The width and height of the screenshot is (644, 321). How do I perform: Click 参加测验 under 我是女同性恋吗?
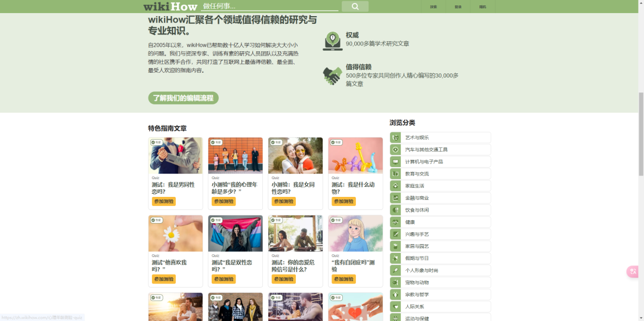point(284,202)
